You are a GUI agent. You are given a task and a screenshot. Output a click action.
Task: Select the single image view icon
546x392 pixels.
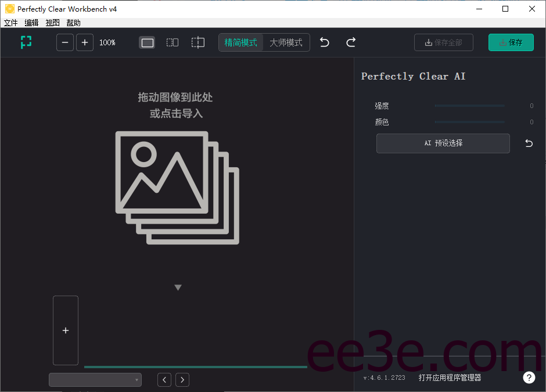147,42
